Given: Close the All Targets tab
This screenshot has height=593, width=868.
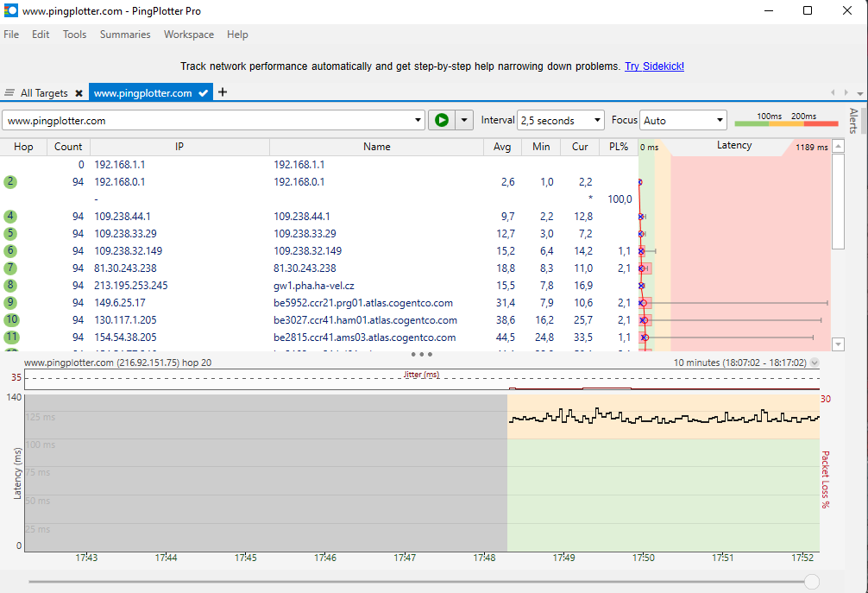Looking at the screenshot, I should point(79,93).
